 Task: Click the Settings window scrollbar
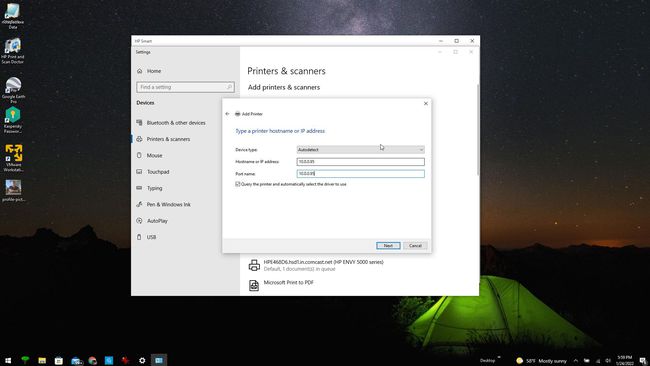(x=478, y=129)
